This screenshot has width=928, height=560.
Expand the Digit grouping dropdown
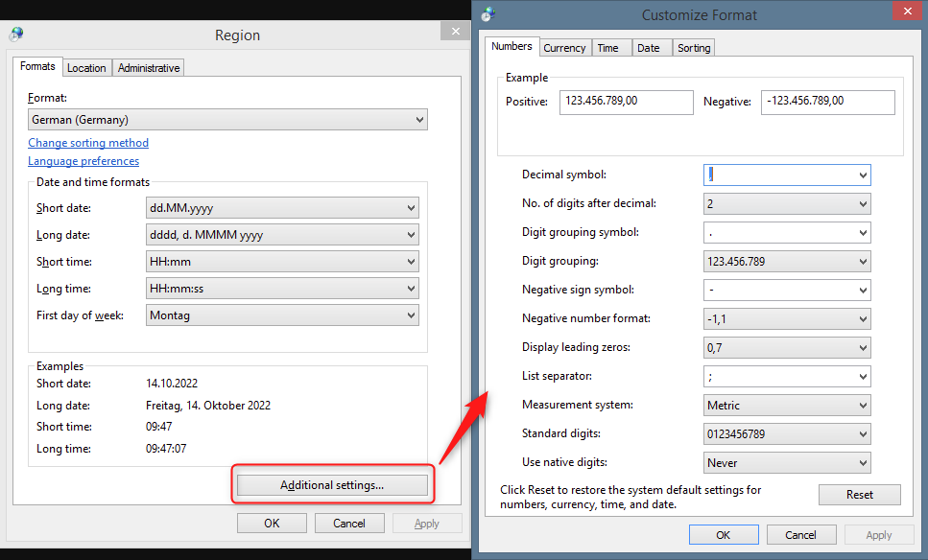pos(787,262)
